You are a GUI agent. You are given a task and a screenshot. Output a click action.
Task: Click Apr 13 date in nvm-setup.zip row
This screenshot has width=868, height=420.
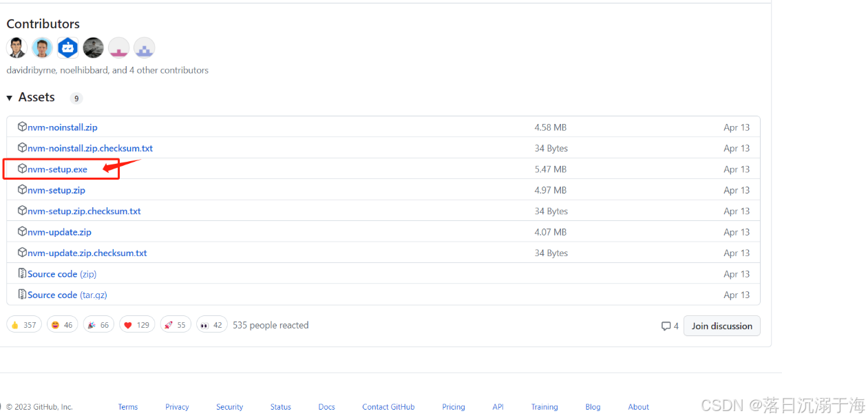737,190
